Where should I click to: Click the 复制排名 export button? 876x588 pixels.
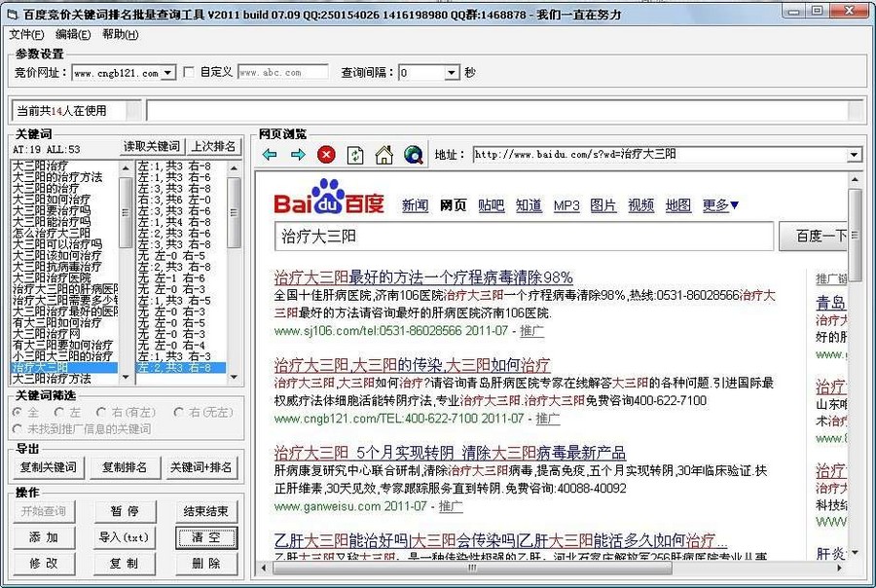[x=124, y=467]
